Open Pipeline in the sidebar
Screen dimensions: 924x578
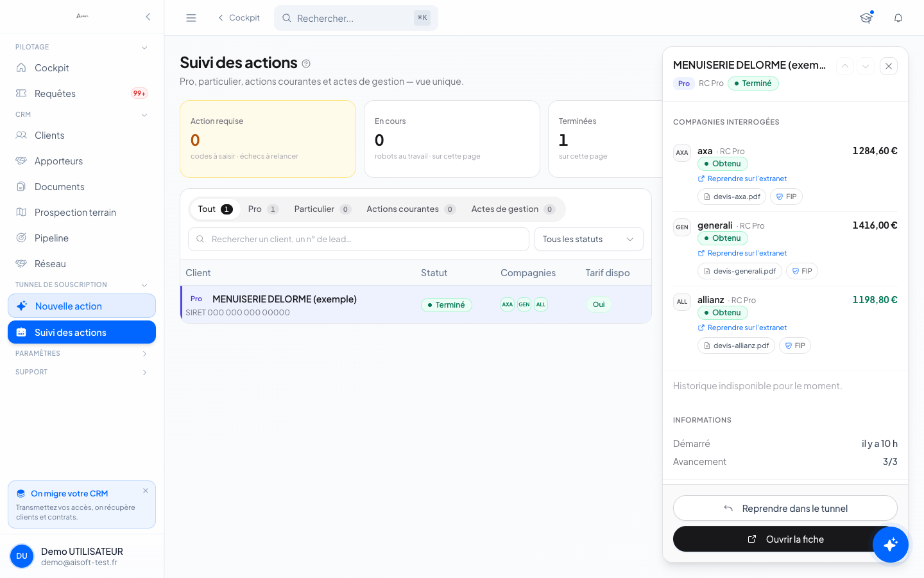[x=81, y=238]
